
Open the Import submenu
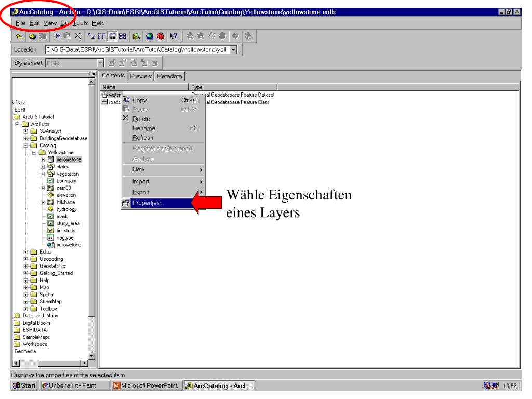[x=164, y=181]
